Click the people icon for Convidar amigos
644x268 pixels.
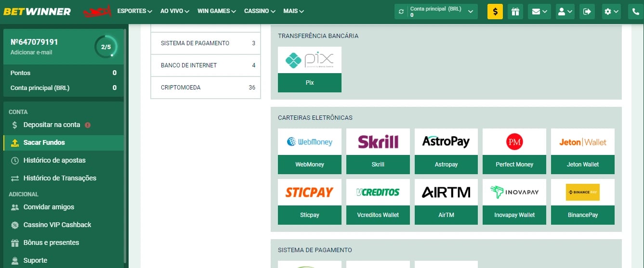(x=14, y=207)
